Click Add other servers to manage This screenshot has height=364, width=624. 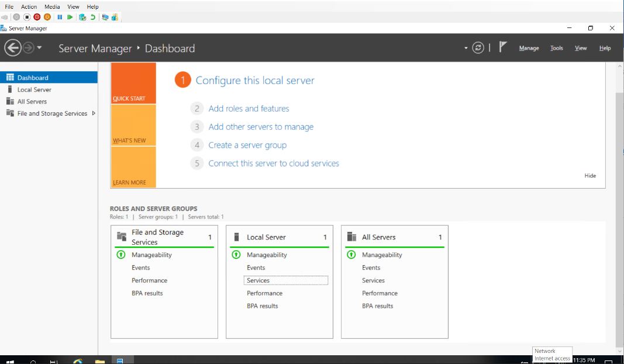tap(261, 127)
